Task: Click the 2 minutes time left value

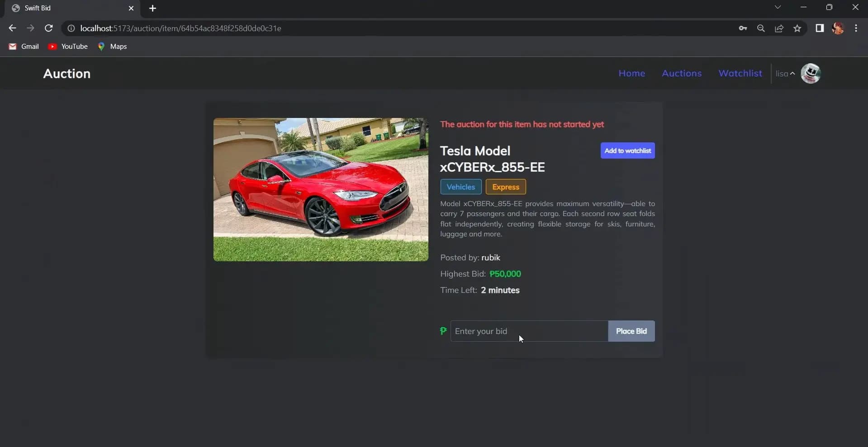Action: pos(500,290)
